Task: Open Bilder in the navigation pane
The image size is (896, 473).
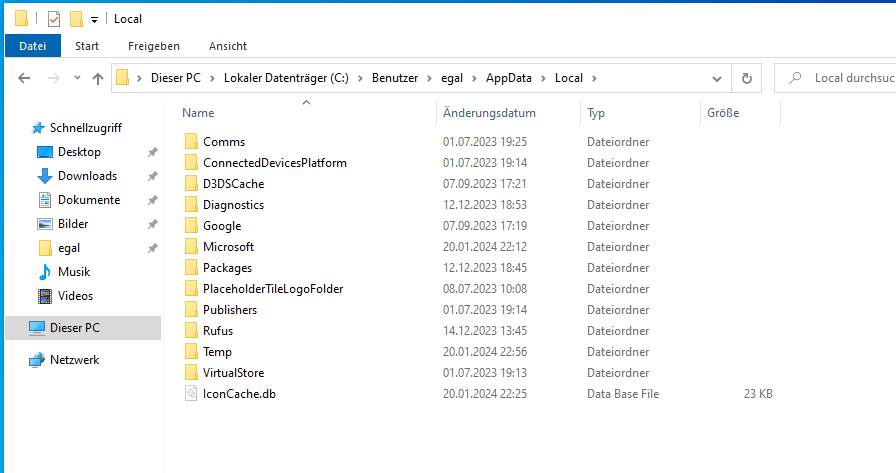Action: coord(73,224)
